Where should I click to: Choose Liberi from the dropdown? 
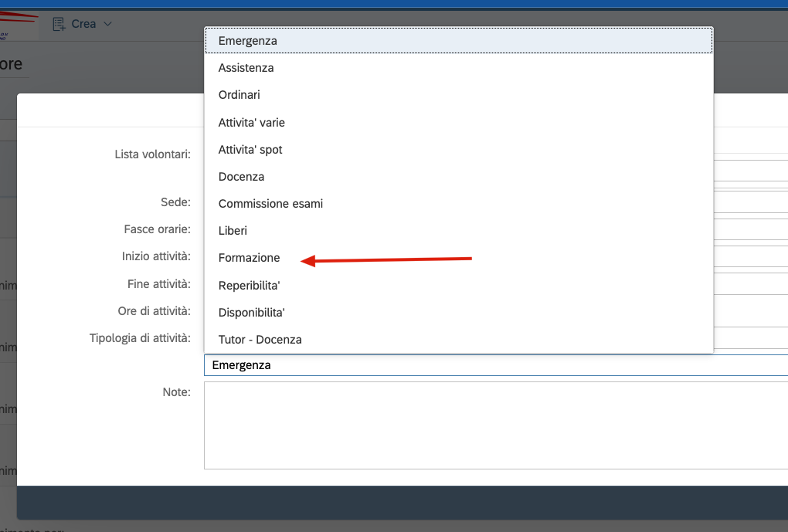233,231
